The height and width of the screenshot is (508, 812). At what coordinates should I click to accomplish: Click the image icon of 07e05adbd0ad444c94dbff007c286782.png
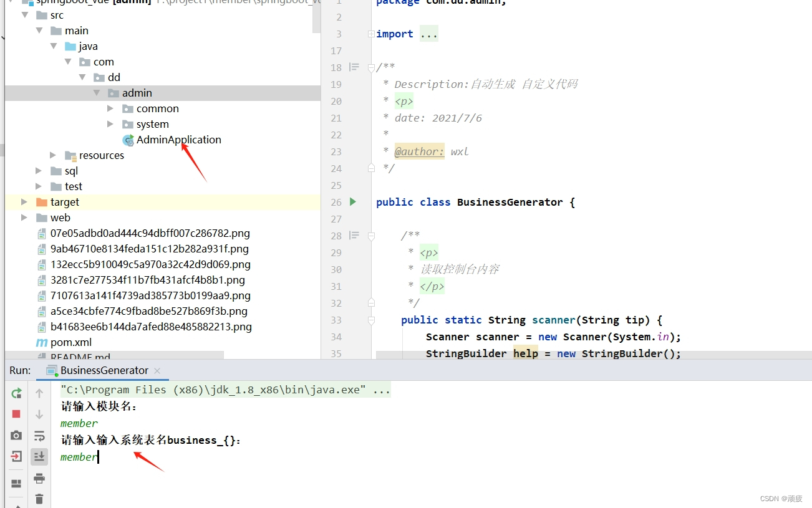[x=42, y=233]
